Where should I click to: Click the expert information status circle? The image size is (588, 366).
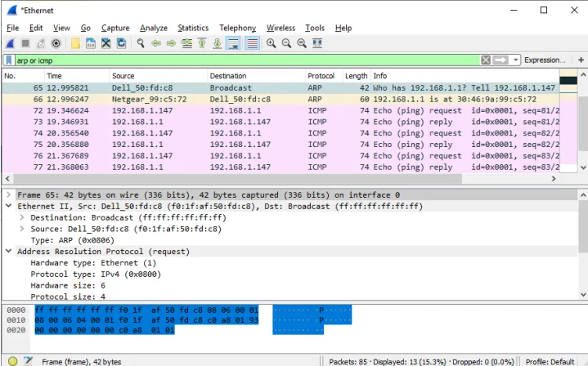(13, 361)
